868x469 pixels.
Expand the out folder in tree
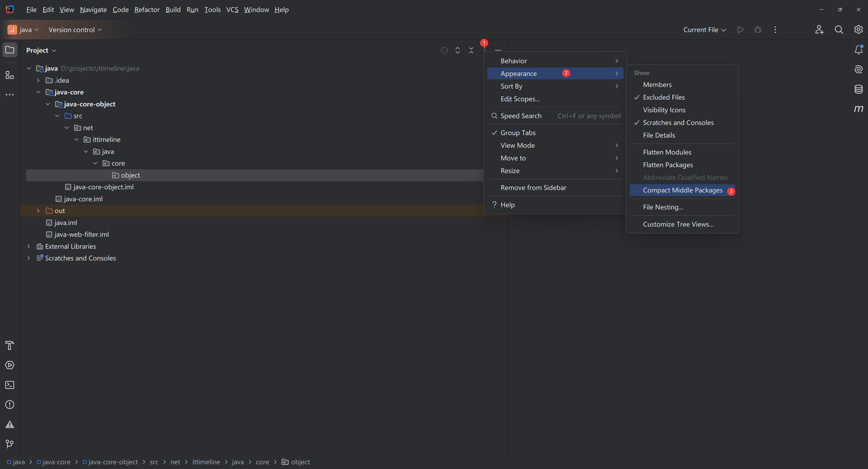pyautogui.click(x=38, y=211)
